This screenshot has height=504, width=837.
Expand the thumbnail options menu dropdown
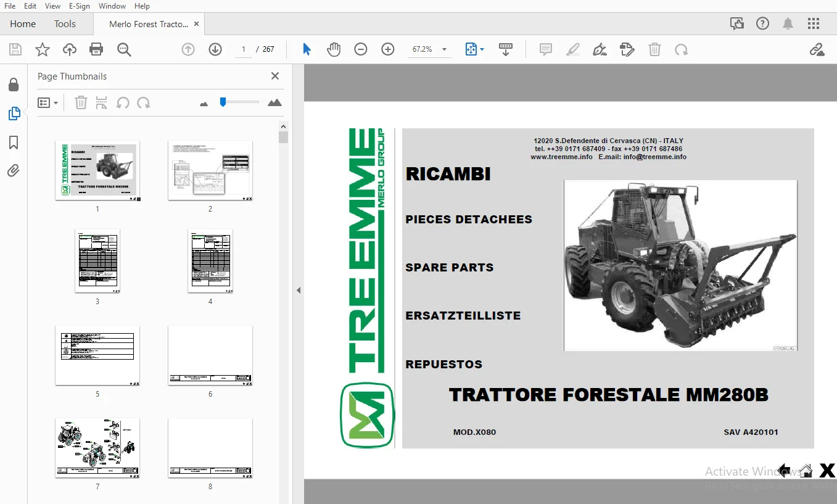point(48,103)
